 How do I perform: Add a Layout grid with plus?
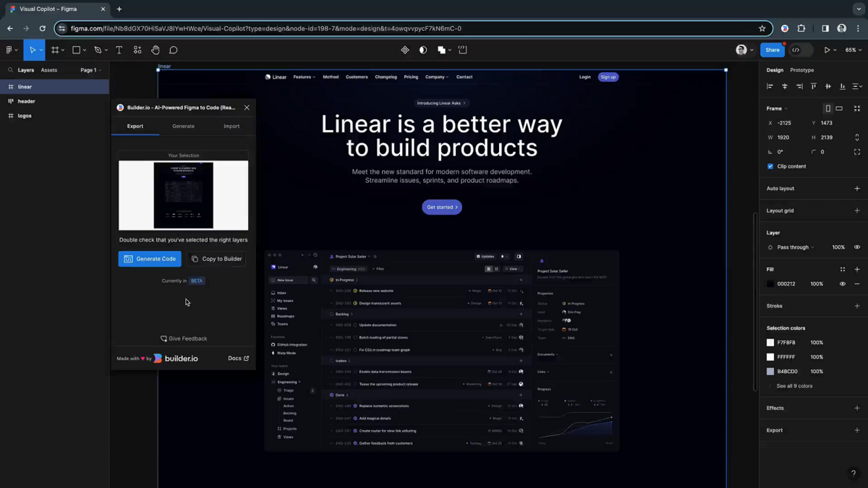(857, 211)
